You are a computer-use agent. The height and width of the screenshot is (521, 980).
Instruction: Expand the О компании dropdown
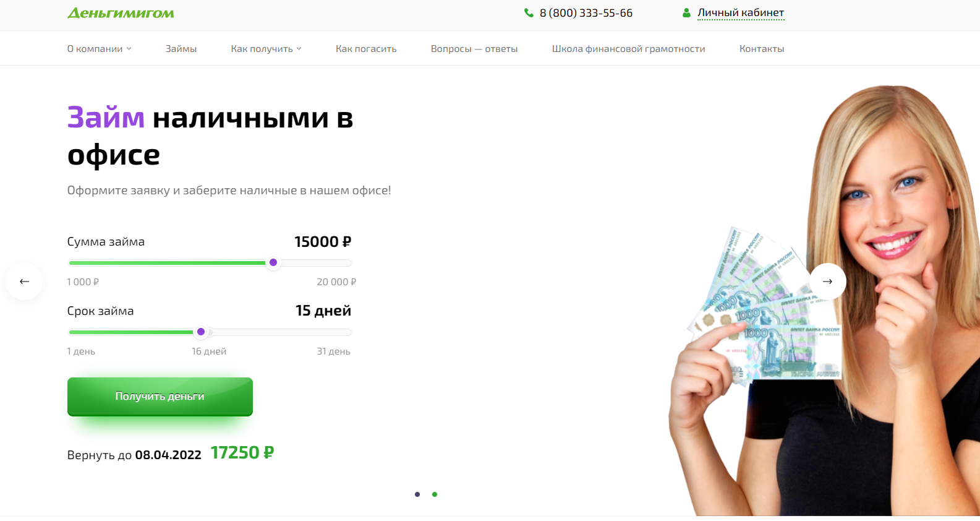[x=100, y=49]
